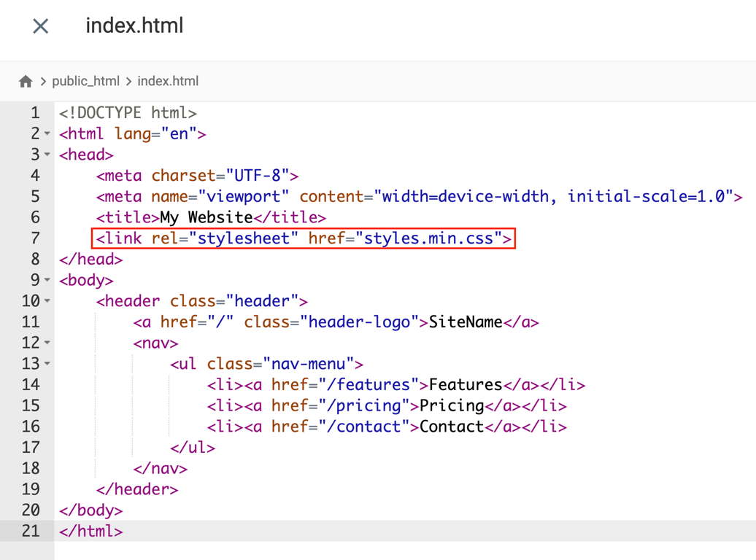Click the chevron separator after public_html
This screenshot has height=560, width=756.
[129, 81]
